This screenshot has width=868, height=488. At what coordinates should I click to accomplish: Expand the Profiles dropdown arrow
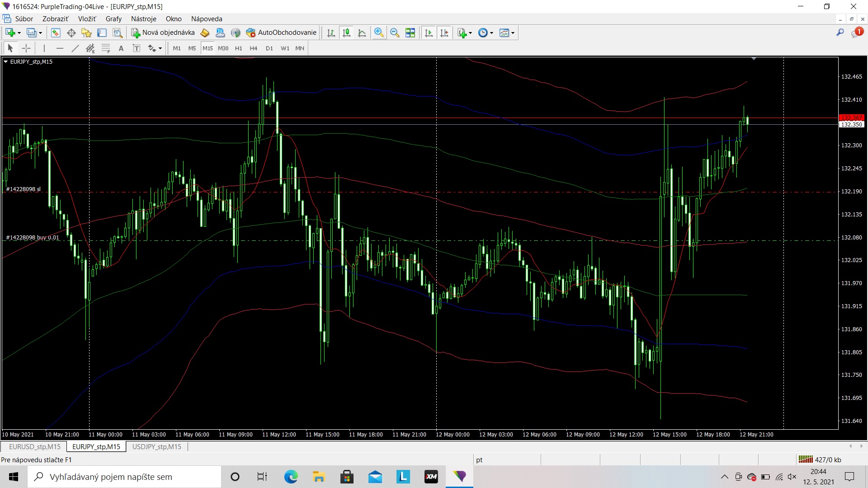[x=40, y=33]
